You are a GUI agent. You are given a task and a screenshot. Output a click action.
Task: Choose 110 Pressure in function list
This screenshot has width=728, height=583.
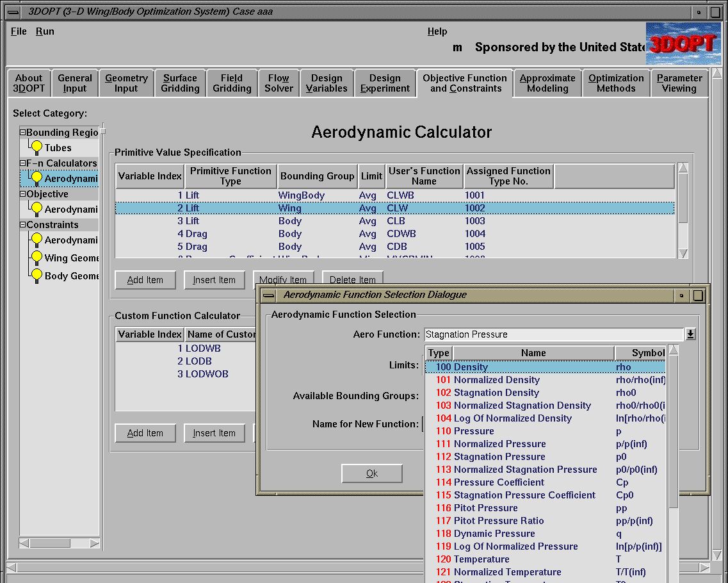(546, 431)
